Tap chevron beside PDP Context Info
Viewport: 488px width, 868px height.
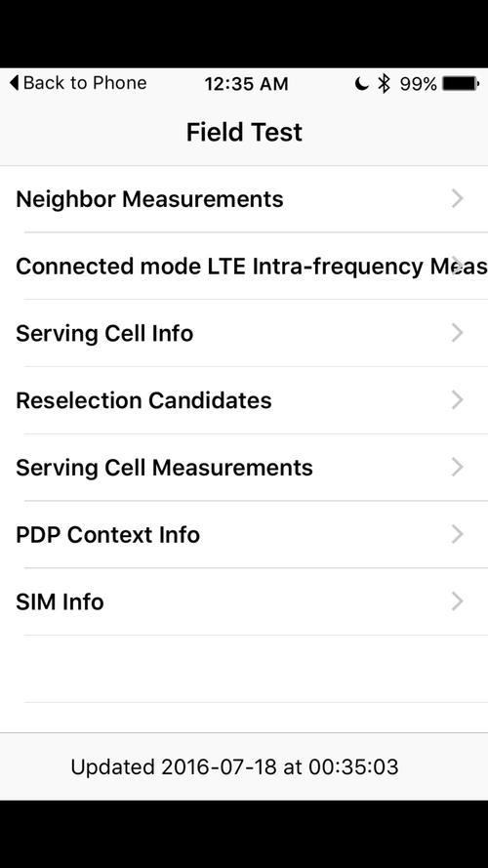click(x=457, y=534)
